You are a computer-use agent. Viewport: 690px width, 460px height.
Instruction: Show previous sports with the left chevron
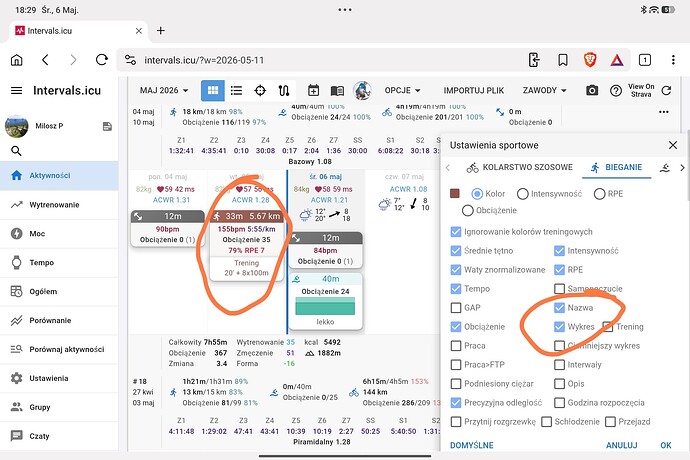tap(448, 168)
